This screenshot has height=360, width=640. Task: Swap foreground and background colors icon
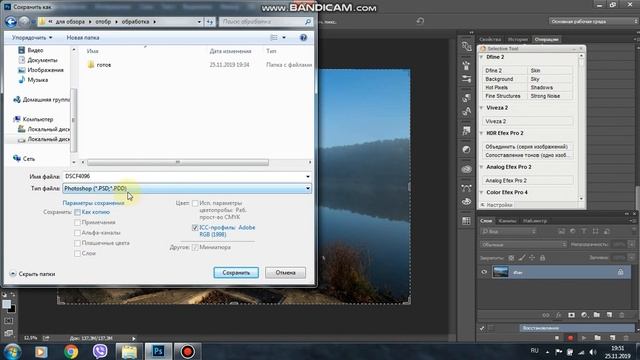(13, 295)
